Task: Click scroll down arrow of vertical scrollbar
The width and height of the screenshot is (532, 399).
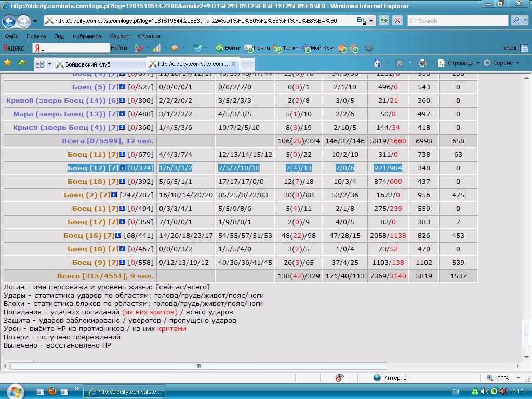Action: tap(526, 357)
